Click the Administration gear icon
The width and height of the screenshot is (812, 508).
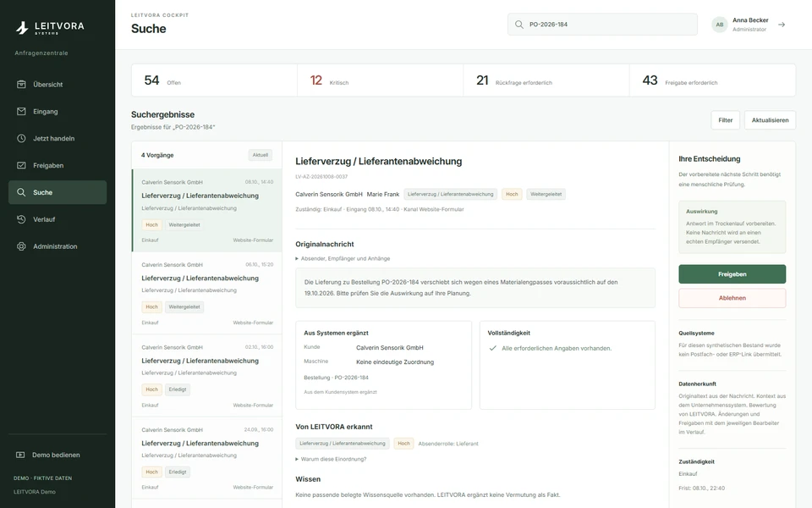click(x=21, y=246)
